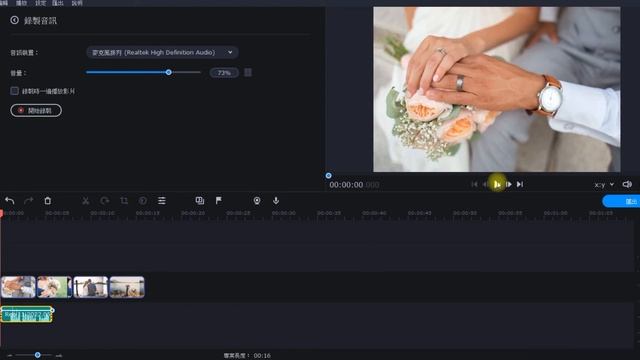Jump to the start of the video
Screen dimensions: 640x360
pyautogui.click(x=474, y=184)
